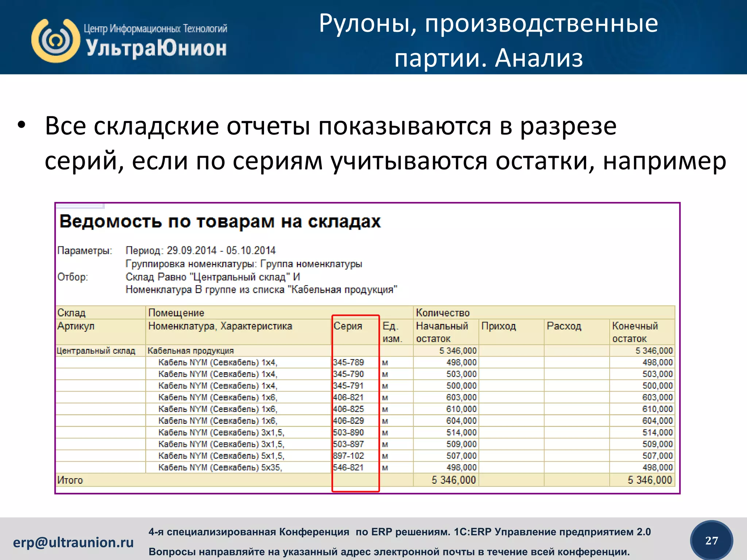Click the 'Склад Равно "Центральный склад" И' filter
This screenshot has height=560, width=747.
tap(213, 277)
